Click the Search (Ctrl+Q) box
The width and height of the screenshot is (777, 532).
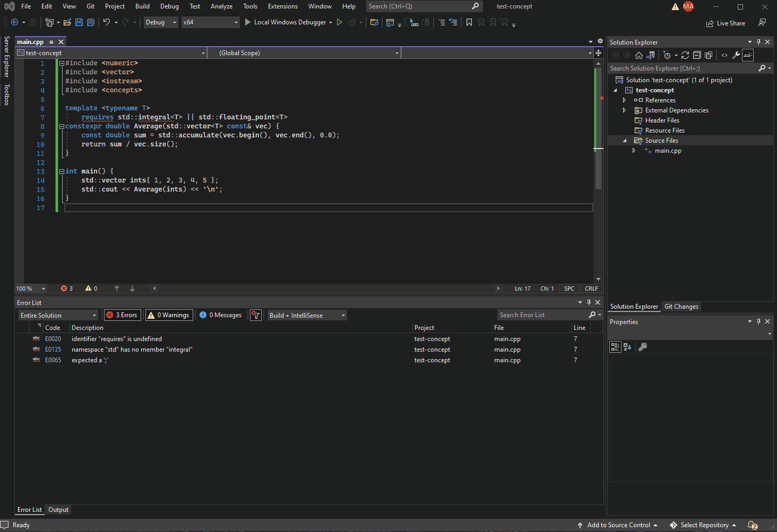(424, 6)
